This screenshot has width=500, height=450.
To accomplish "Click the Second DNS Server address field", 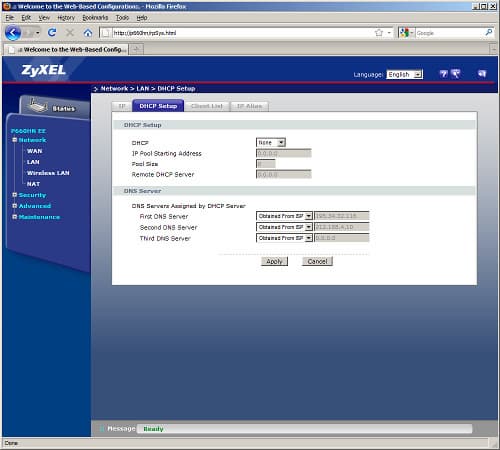I will tap(342, 227).
